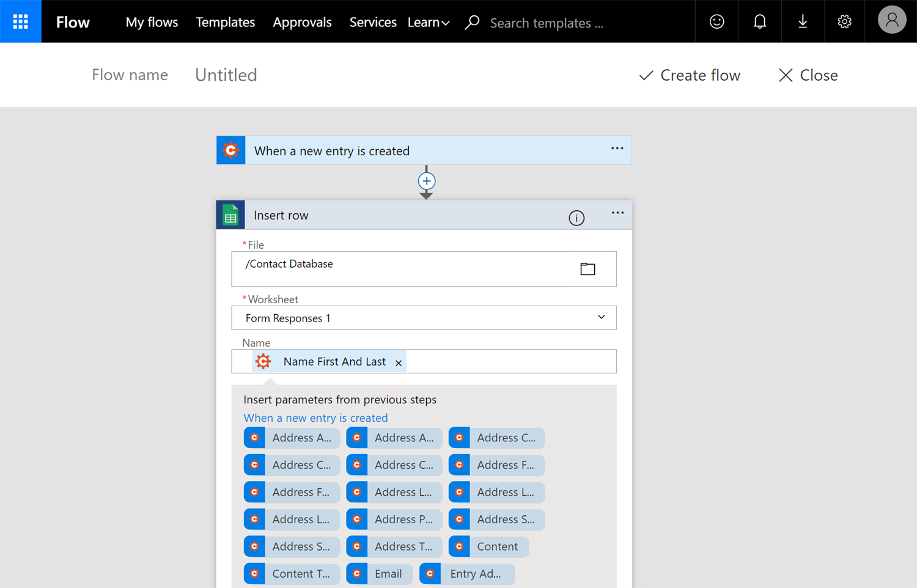Click the download arrow icon
Viewport: 917px width, 588px height.
point(803,22)
